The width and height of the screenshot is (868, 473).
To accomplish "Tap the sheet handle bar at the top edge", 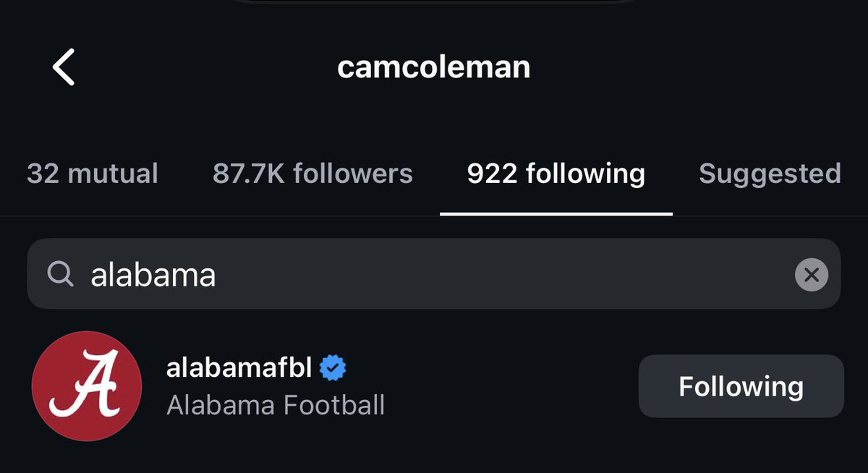I will coord(434,2).
